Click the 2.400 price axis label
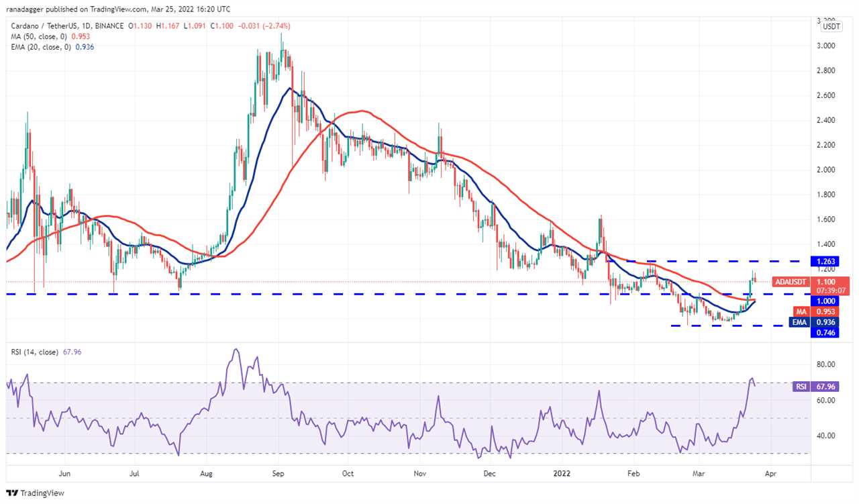Viewport: 859px width, 504px height. 827,120
